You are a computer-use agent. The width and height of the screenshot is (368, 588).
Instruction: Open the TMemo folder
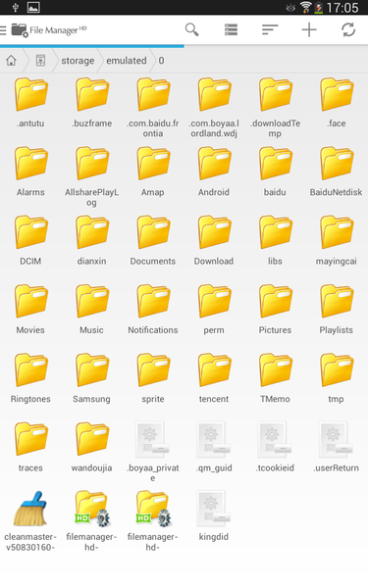click(x=275, y=376)
